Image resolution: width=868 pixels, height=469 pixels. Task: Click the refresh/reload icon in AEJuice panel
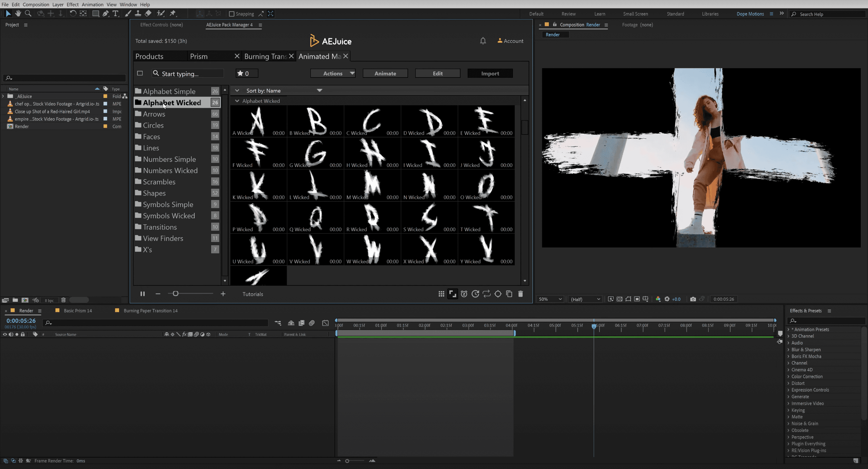486,294
